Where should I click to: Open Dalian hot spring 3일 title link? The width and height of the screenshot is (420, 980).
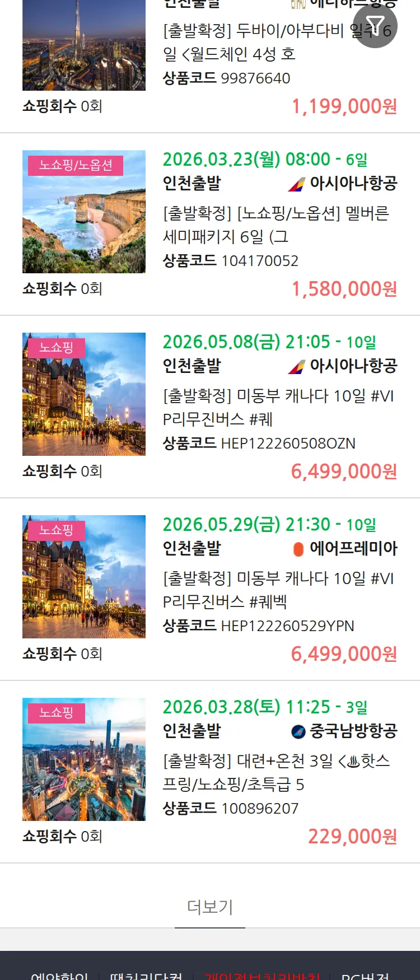coord(276,772)
